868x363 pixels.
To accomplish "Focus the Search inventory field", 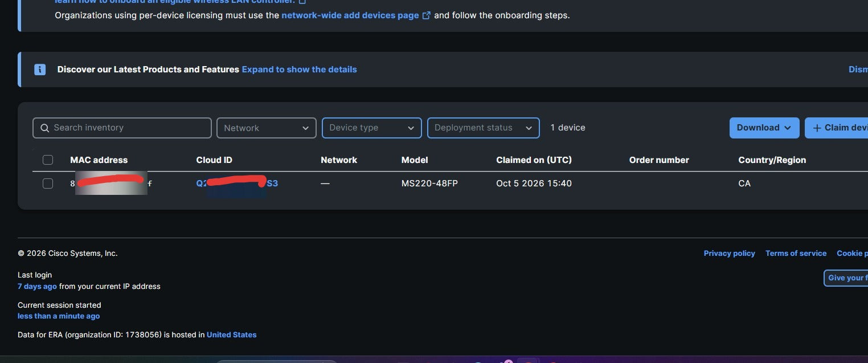I will pyautogui.click(x=122, y=128).
